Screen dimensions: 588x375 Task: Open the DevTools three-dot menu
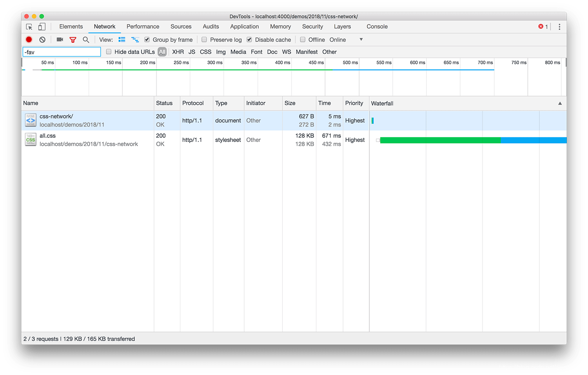559,27
